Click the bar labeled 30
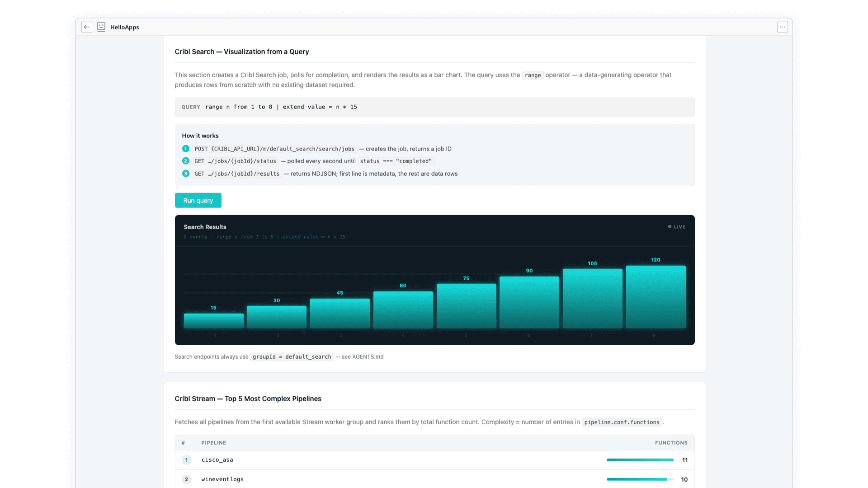 pos(277,317)
